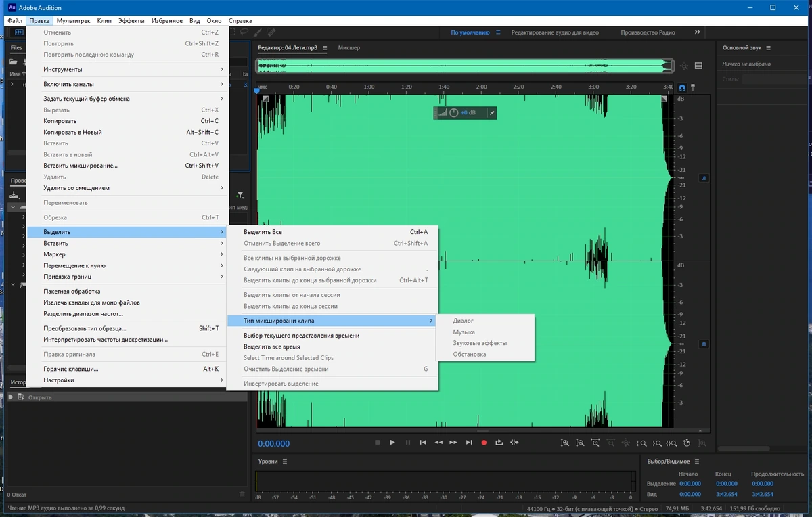812x517 pixels.
Task: Show more workspaces with double chevron
Action: point(697,32)
